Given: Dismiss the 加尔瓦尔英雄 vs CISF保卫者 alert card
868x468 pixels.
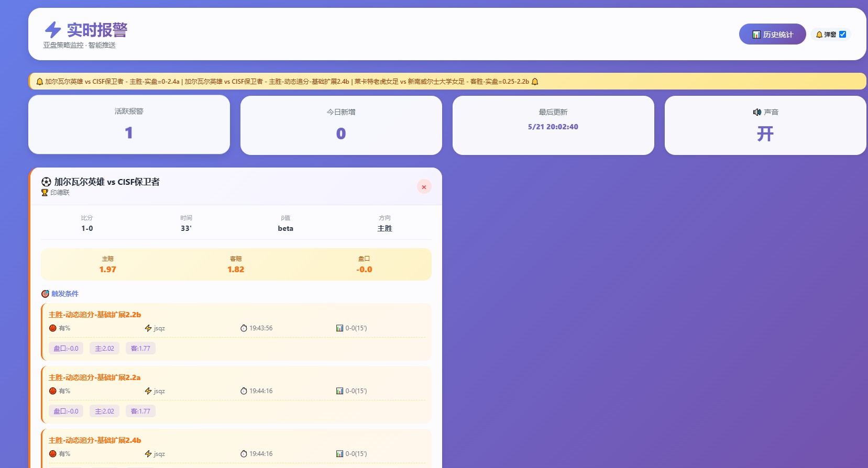Looking at the screenshot, I should (424, 187).
